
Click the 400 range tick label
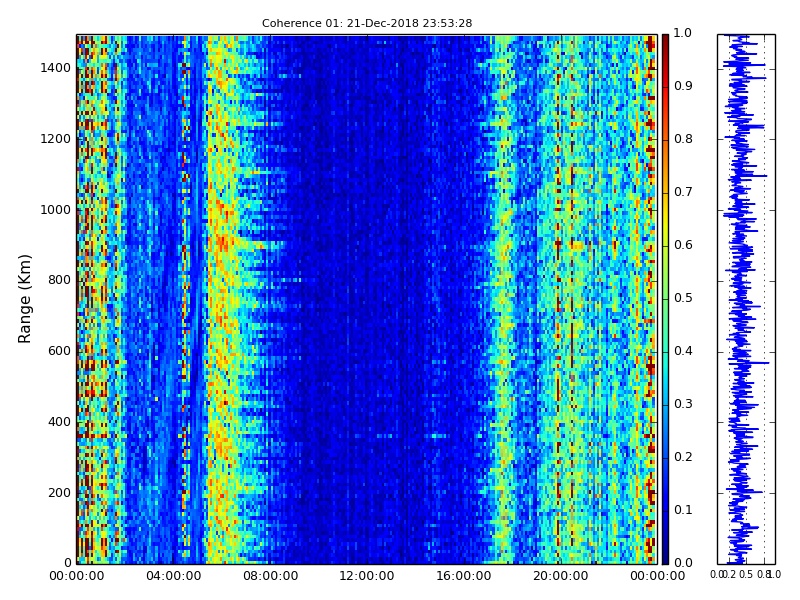(x=59, y=422)
